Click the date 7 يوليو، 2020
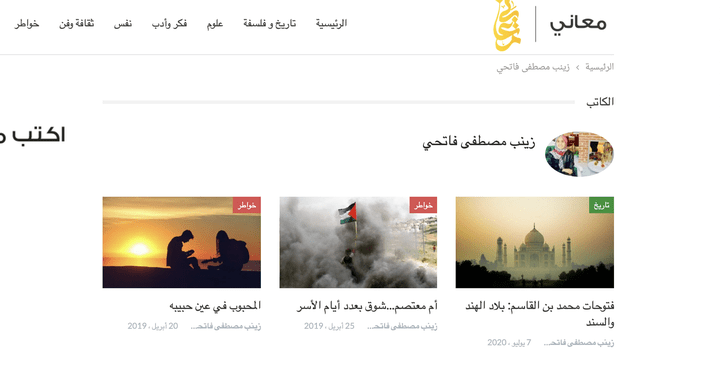 [509, 343]
